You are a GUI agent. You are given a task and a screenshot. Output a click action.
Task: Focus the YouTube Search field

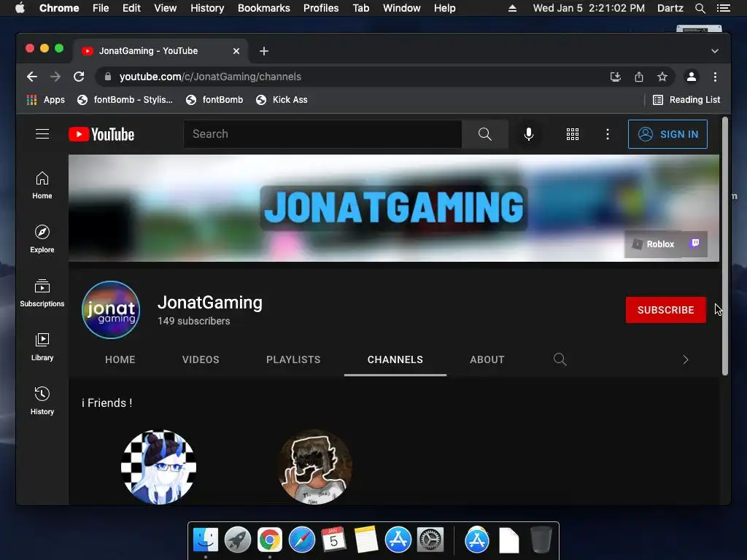click(322, 134)
